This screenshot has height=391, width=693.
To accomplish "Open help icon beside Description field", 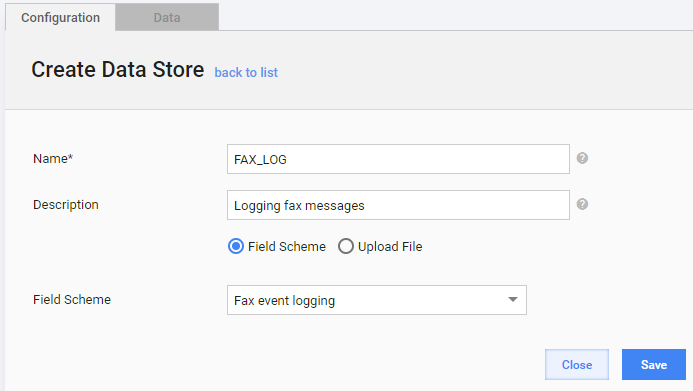I will tap(582, 204).
